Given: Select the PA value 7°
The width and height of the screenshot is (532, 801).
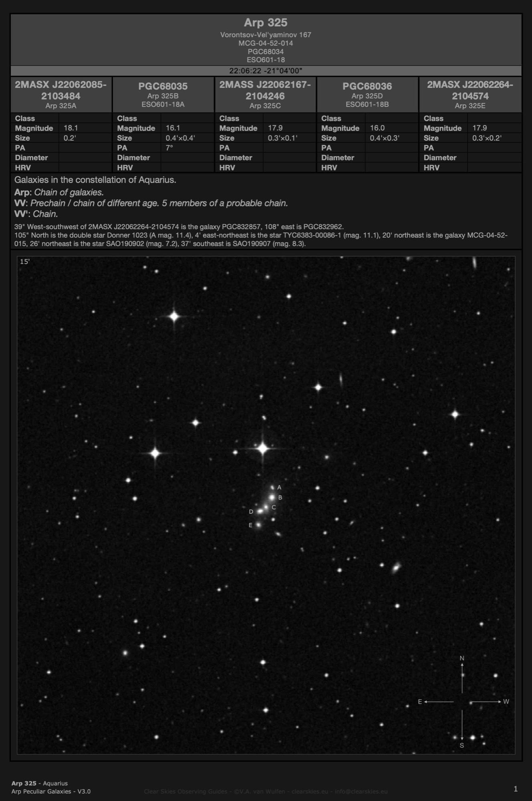Looking at the screenshot, I should tap(169, 148).
